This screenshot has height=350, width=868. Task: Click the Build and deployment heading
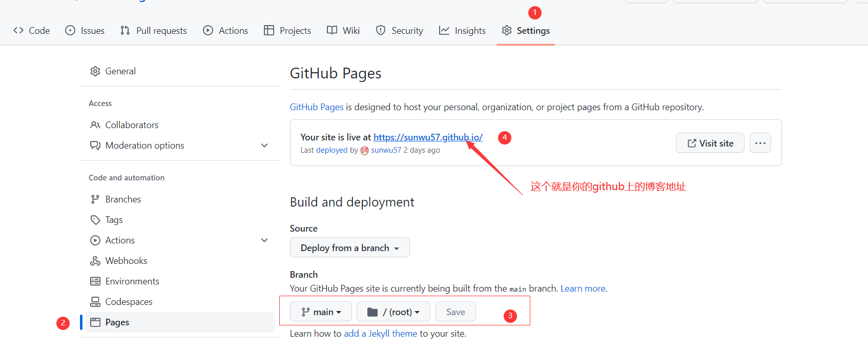pyautogui.click(x=352, y=202)
